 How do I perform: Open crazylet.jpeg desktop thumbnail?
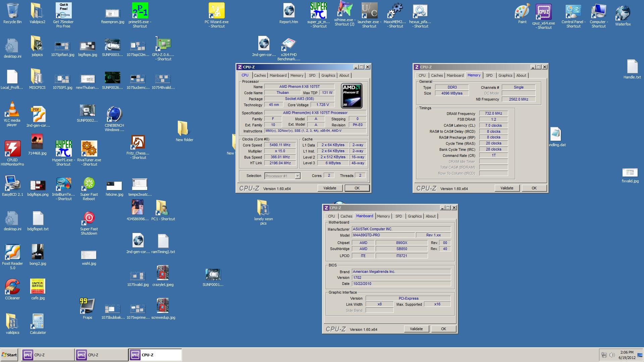pyautogui.click(x=163, y=276)
